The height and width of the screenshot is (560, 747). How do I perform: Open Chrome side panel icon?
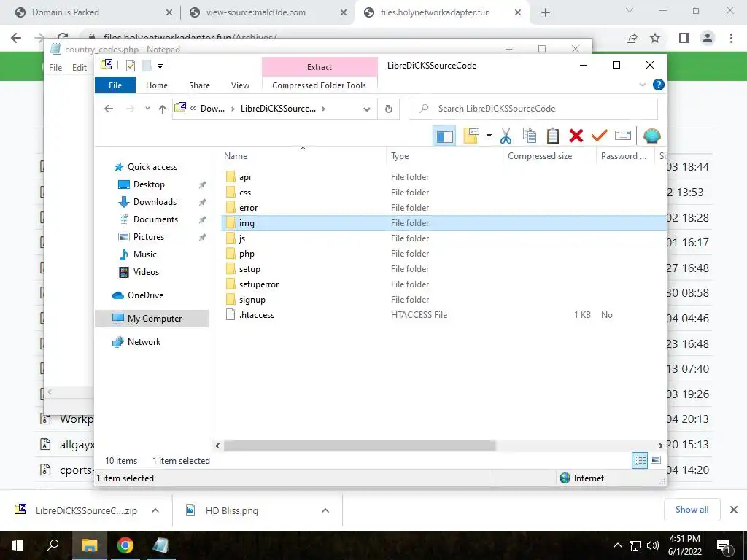click(684, 38)
